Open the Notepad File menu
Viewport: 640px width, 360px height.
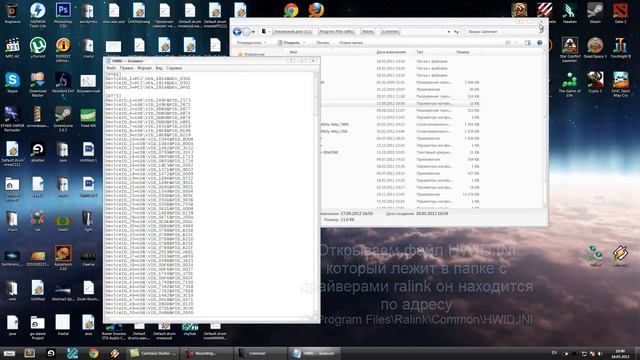(x=111, y=68)
